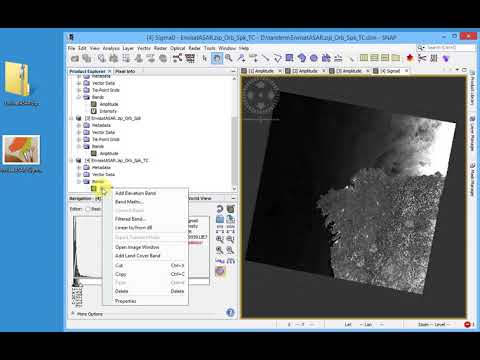Image resolution: width=480 pixels, height=360 pixels.
Task: Open the Product Library side panel
Action: [x=472, y=88]
